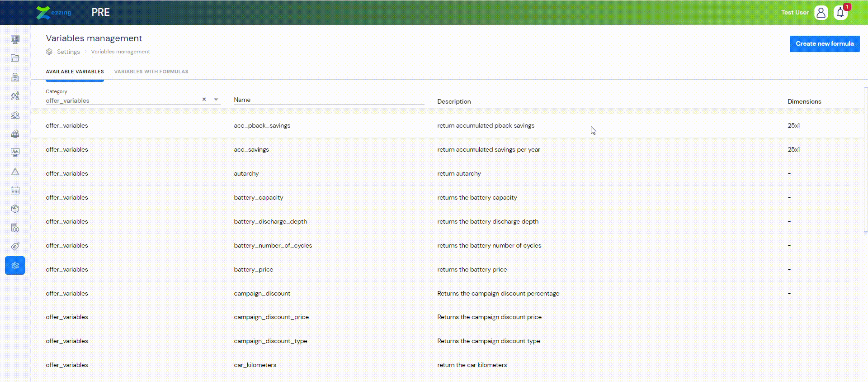Clear the Category filter with the x
This screenshot has height=382, width=868.
coord(204,99)
